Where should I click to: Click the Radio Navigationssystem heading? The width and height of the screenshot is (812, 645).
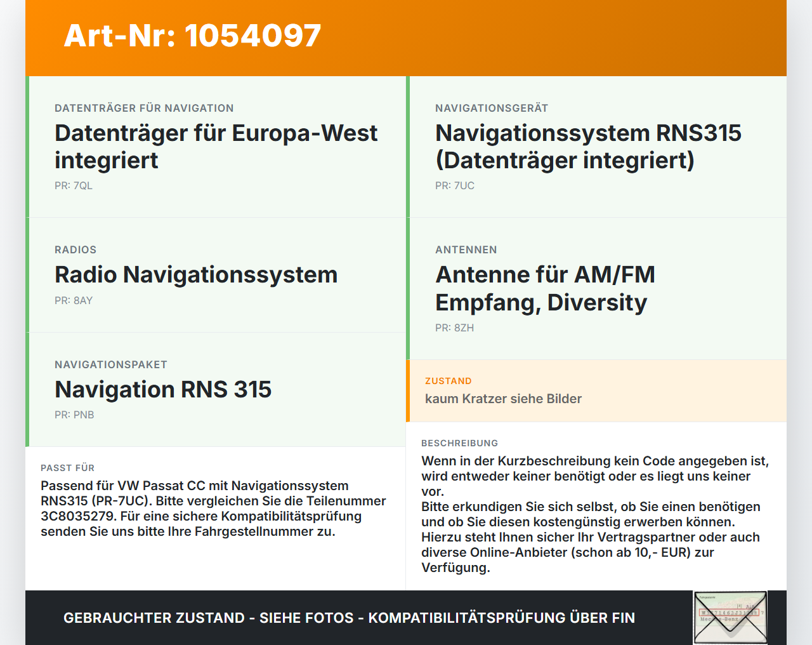(x=196, y=275)
